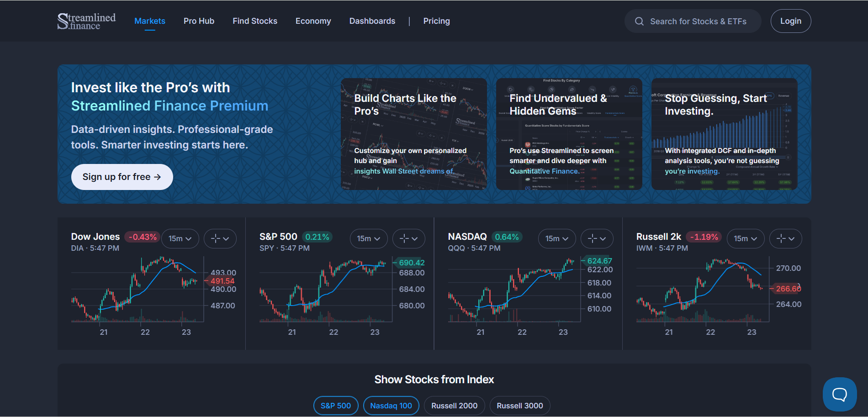
Task: Click IWM · 5:47 PM ticker text
Action: (662, 248)
